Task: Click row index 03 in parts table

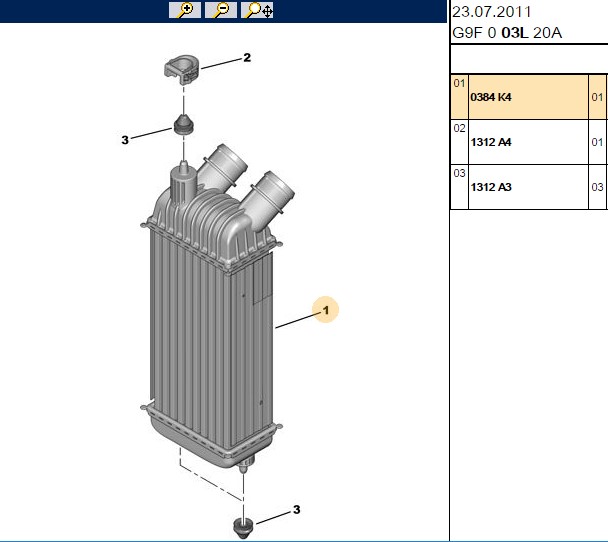Action: [459, 173]
